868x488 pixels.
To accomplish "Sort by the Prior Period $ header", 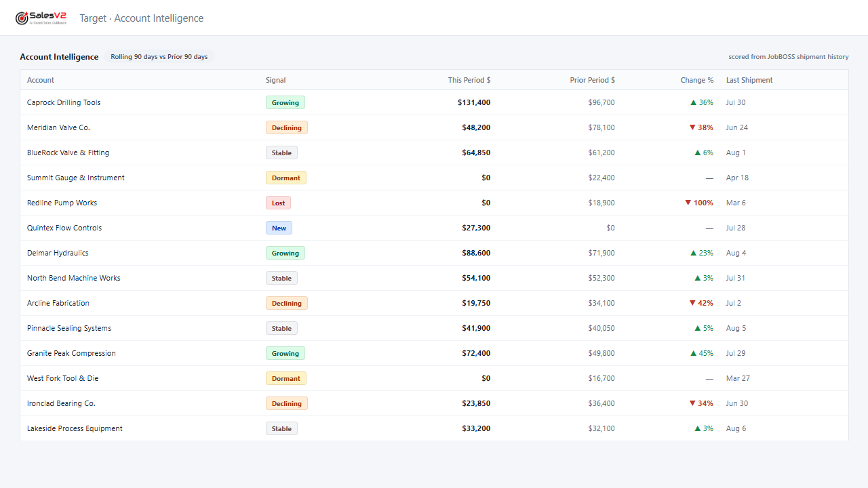I will point(593,80).
